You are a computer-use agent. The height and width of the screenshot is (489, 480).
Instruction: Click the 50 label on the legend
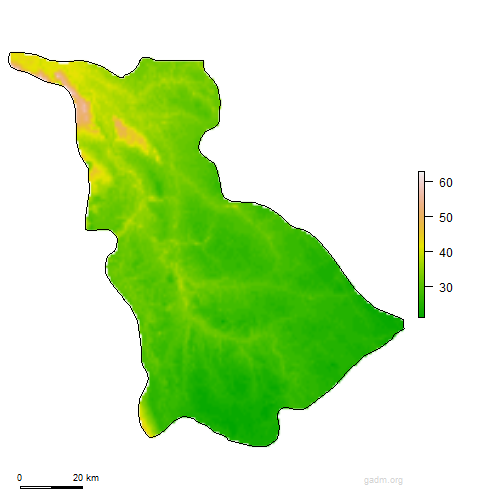pos(446,218)
